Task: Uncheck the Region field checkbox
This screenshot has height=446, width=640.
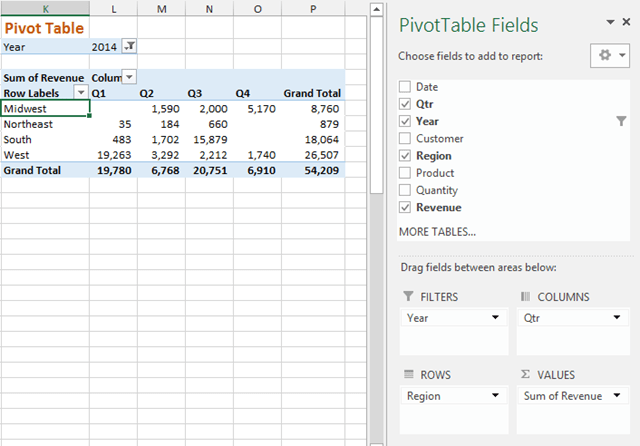Action: click(x=404, y=156)
